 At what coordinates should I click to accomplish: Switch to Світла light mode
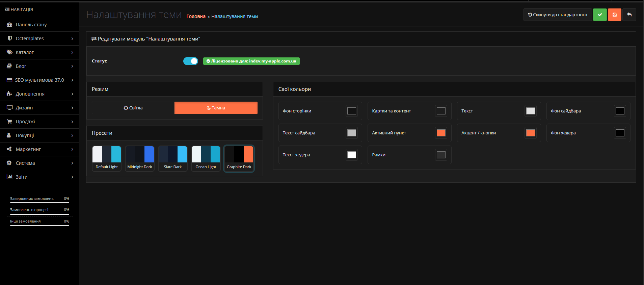pos(133,108)
